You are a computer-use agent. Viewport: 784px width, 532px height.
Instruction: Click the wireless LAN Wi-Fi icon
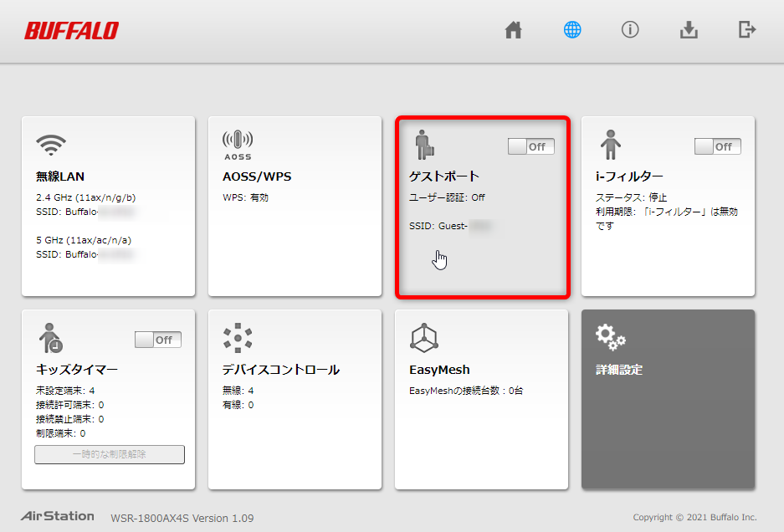51,145
